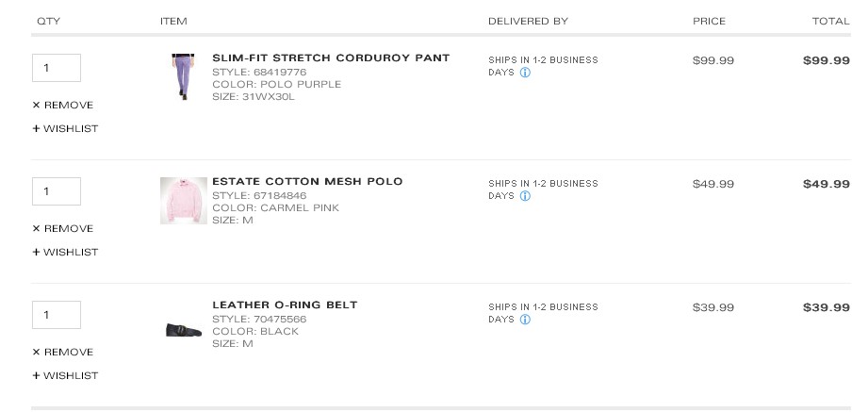Click shipping info icon for corduroy pant
The image size is (868, 412).
pyautogui.click(x=525, y=73)
